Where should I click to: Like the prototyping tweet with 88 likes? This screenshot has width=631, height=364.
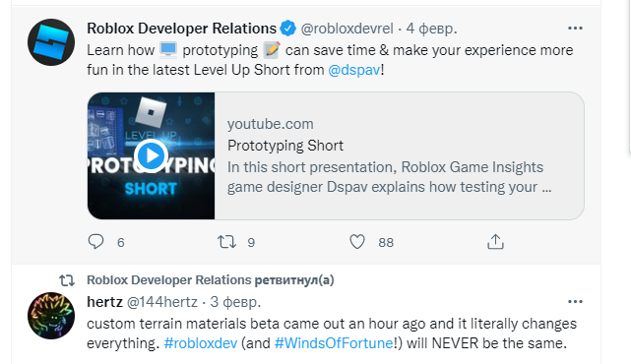pyautogui.click(x=357, y=242)
